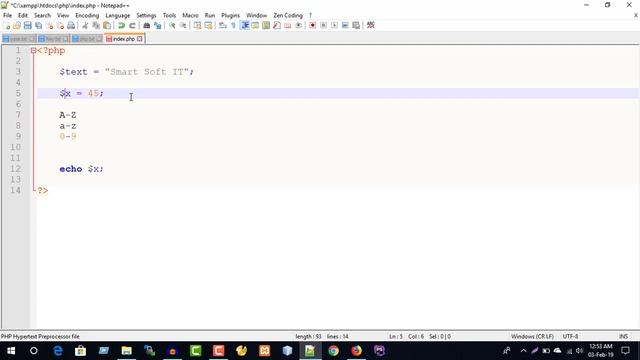The height and width of the screenshot is (360, 640).
Task: Toggle show all characters (pilcrow) icon
Action: coord(233,25)
